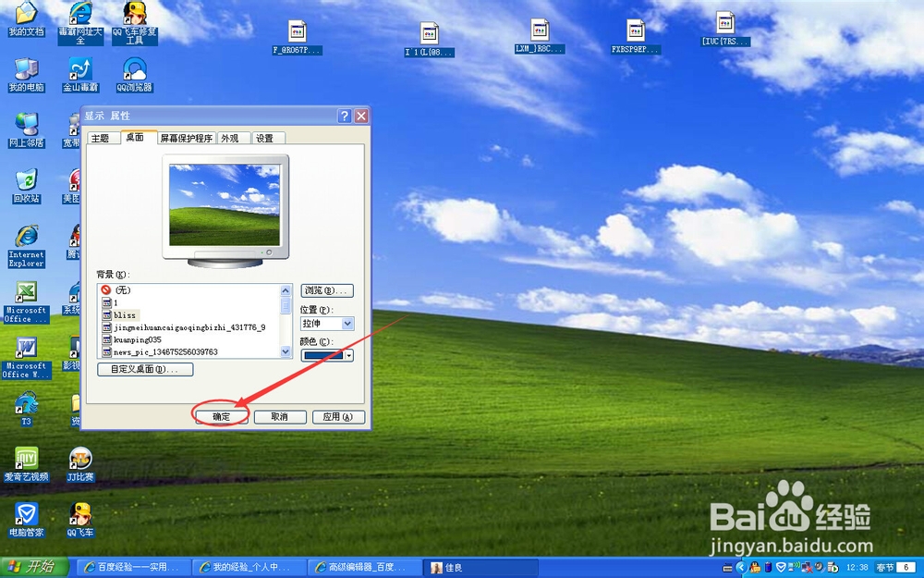This screenshot has height=578, width=924.
Task: Click the 应用 button
Action: click(x=338, y=417)
